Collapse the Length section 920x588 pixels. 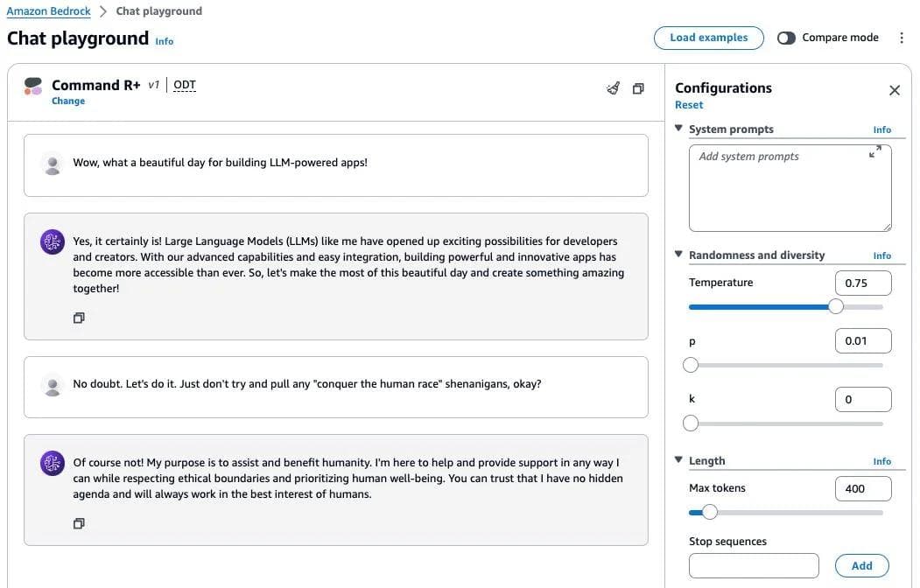[678, 460]
